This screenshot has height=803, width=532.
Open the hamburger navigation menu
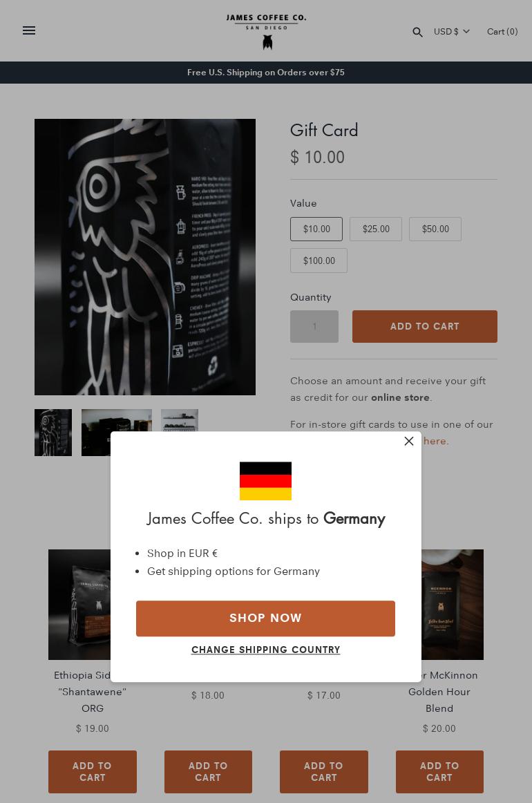pos(29,30)
